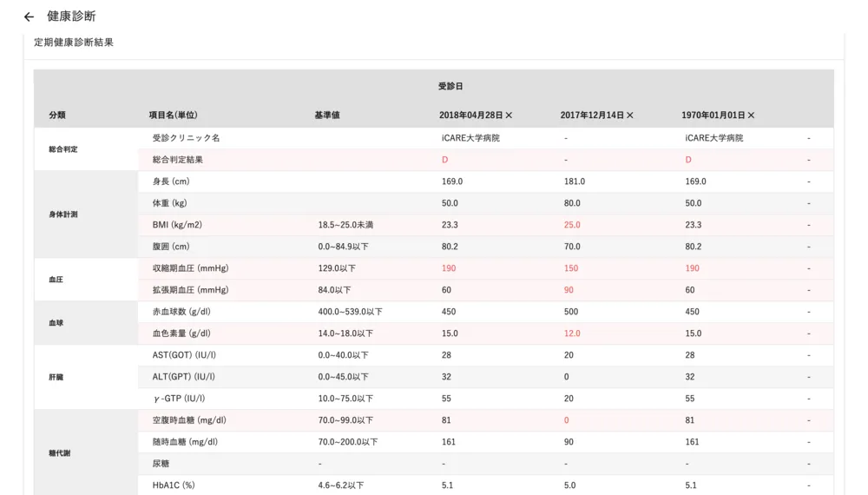Select the 身体計測 category cell
Image resolution: width=868 pixels, height=495 pixels.
click(x=63, y=214)
